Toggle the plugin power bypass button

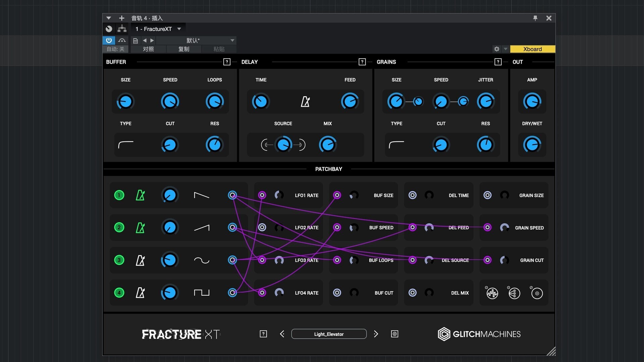(x=109, y=41)
